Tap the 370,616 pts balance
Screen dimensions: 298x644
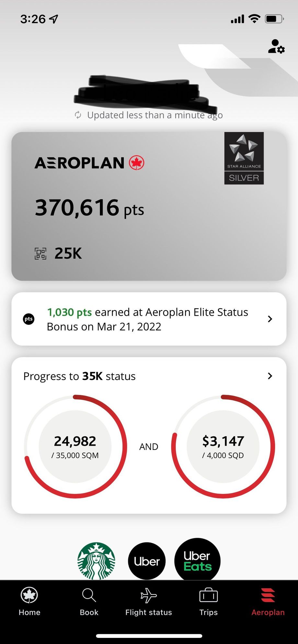coord(89,208)
